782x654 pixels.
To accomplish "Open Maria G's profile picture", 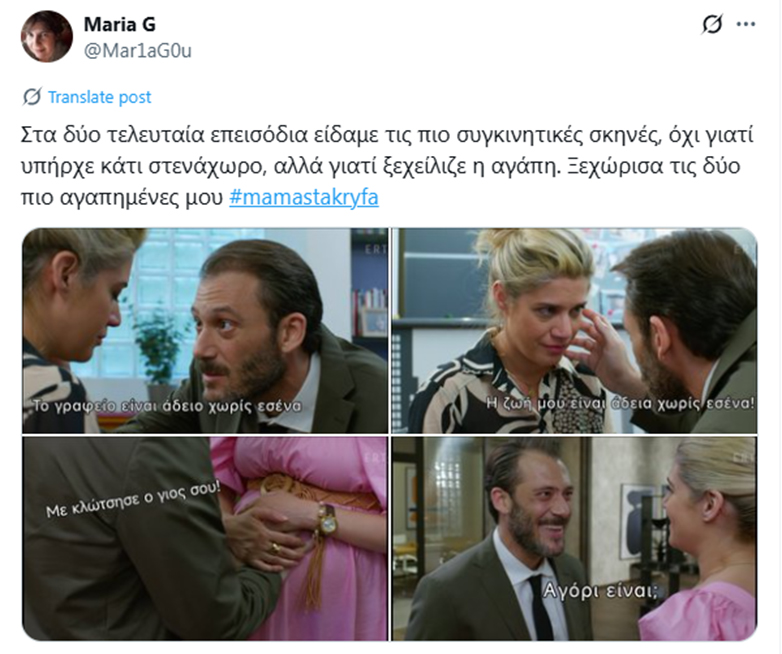I will pyautogui.click(x=47, y=36).
